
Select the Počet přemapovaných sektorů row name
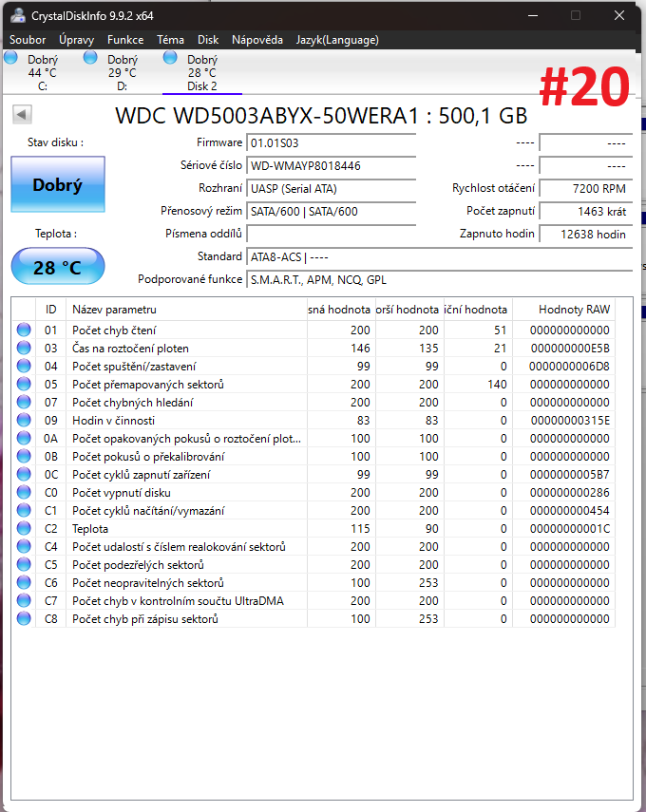coord(148,385)
